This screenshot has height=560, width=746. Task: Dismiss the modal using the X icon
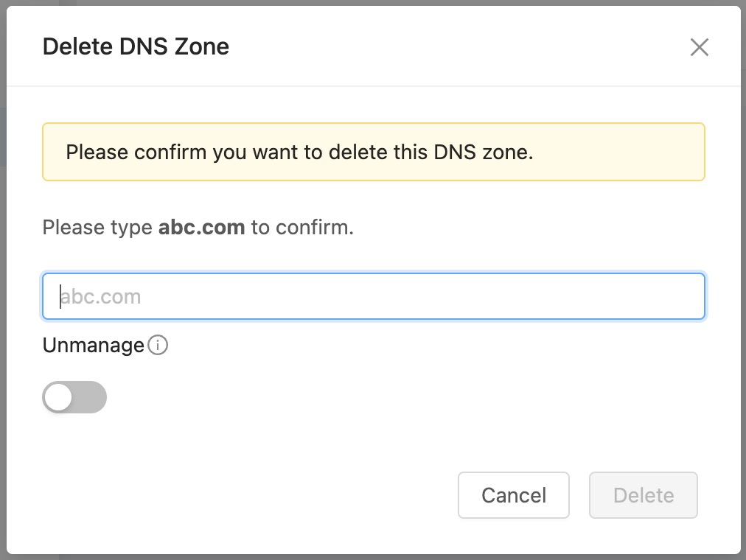coord(699,47)
